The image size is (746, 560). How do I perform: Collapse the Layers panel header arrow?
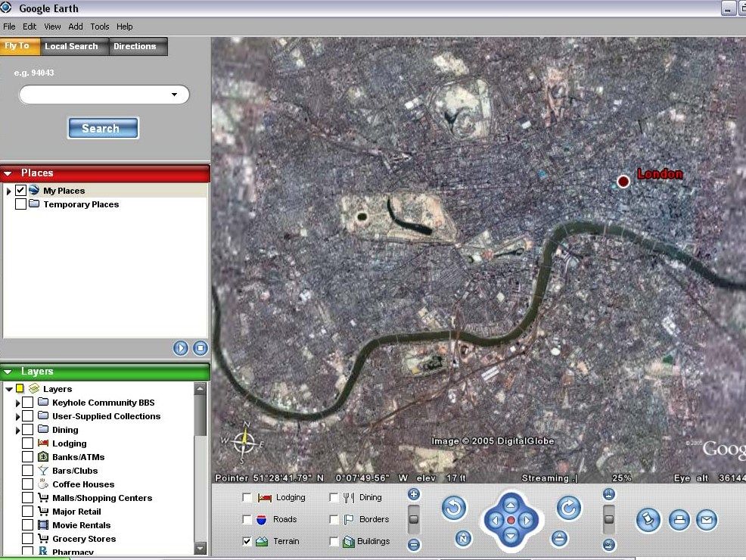pyautogui.click(x=8, y=372)
